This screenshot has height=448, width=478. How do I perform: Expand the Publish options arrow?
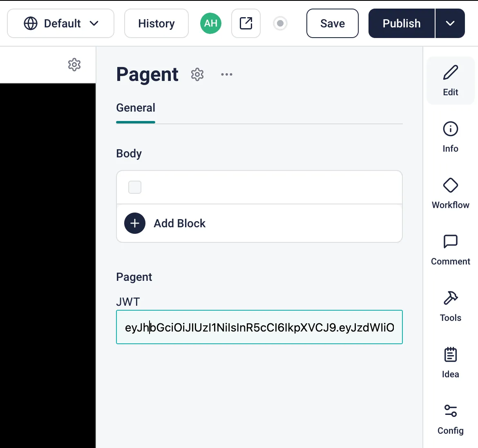click(x=450, y=23)
